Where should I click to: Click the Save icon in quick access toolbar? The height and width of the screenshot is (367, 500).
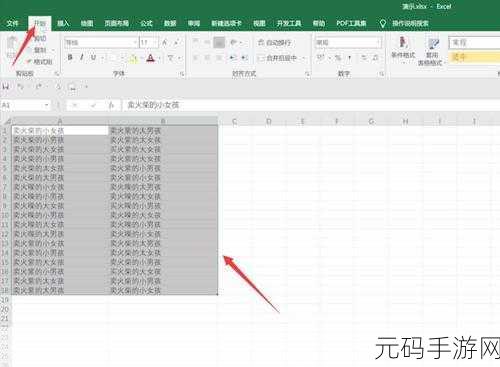coord(6,87)
